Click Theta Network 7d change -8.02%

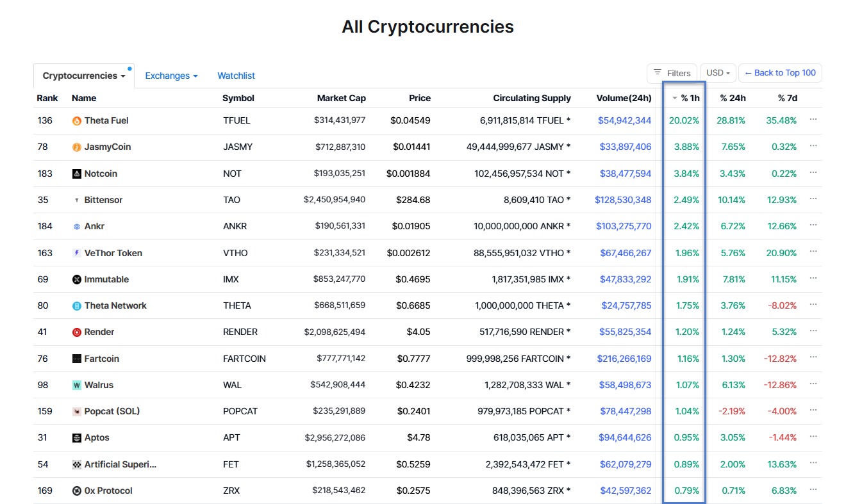(783, 305)
